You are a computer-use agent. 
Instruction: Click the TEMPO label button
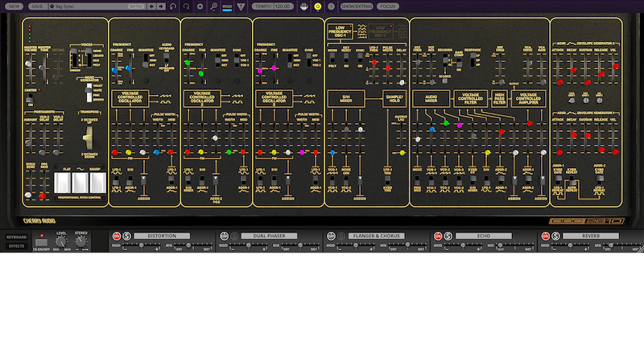pos(263,6)
